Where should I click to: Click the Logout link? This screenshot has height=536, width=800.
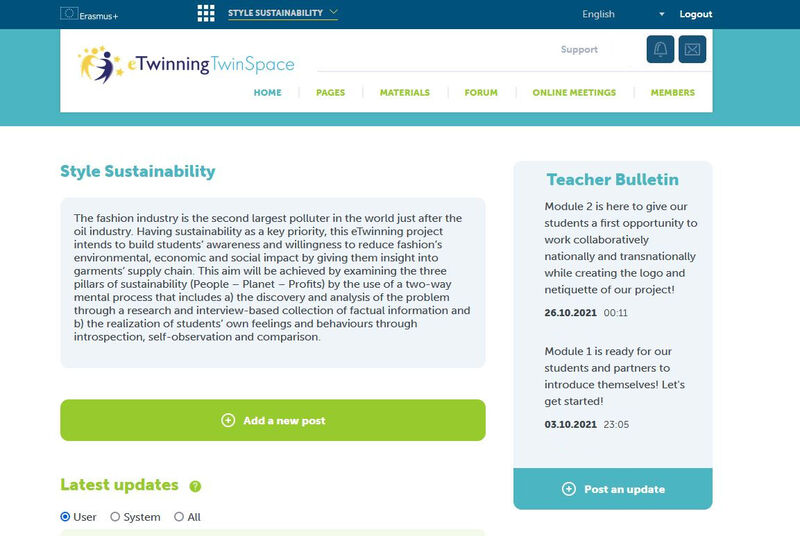(x=696, y=14)
